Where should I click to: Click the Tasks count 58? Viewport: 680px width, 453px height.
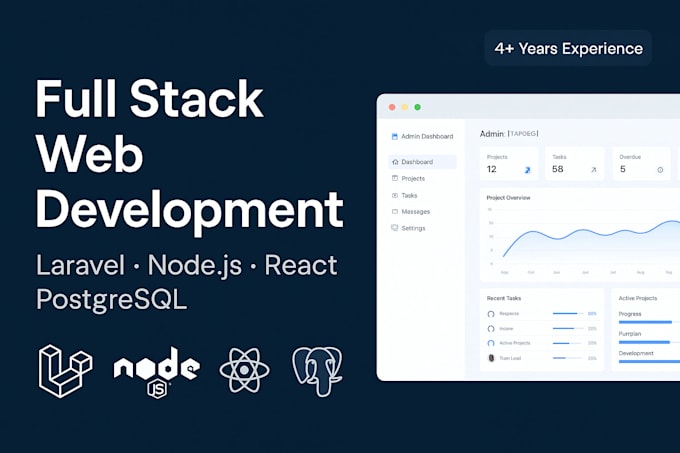click(558, 169)
